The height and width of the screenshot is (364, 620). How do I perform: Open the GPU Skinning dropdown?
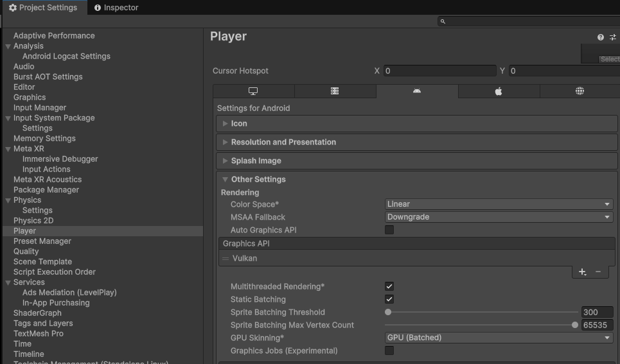tap(499, 338)
